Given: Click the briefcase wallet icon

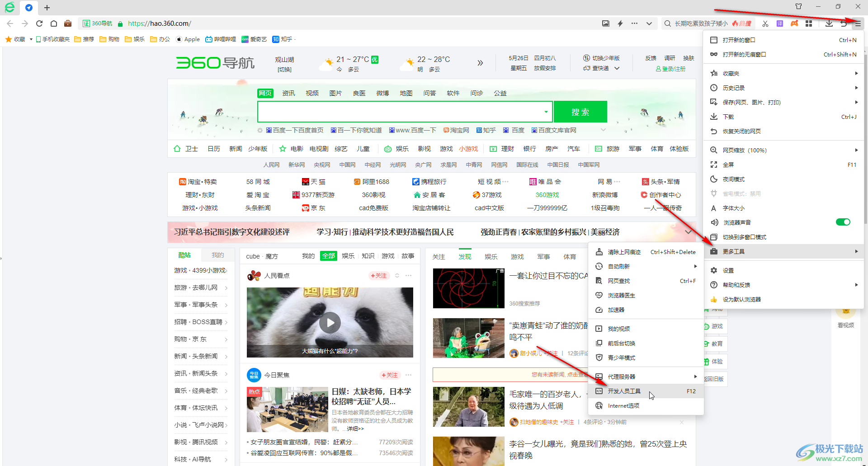Looking at the screenshot, I should click(x=68, y=24).
